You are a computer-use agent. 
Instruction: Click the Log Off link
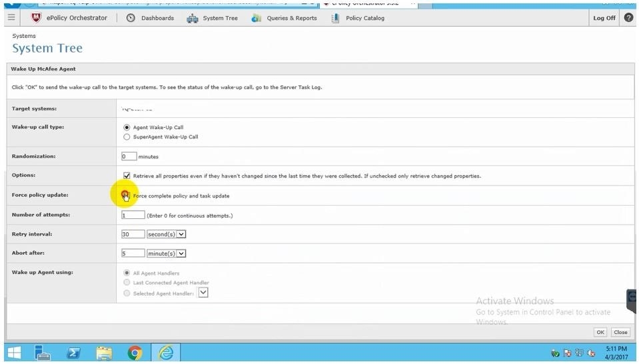tap(604, 18)
